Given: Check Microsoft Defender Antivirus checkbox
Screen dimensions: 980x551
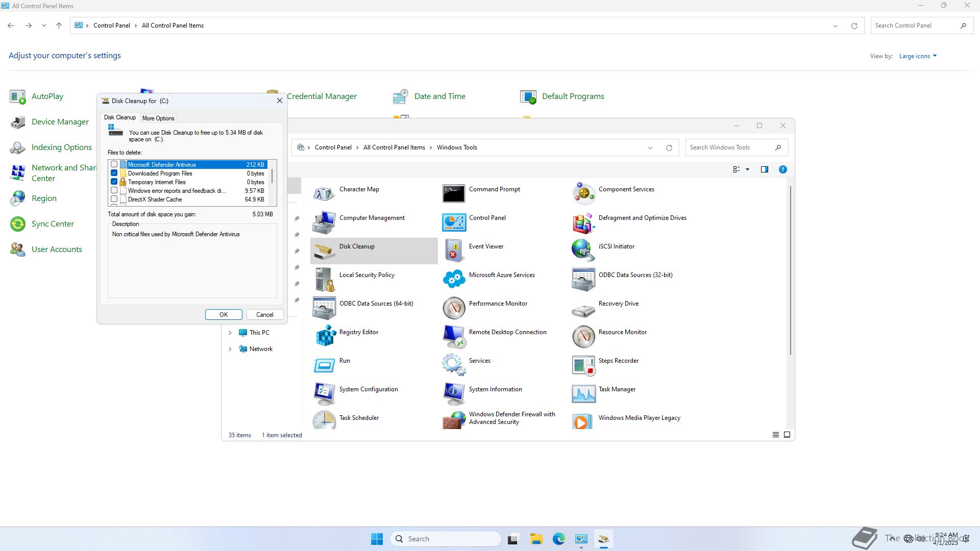Looking at the screenshot, I should [114, 164].
